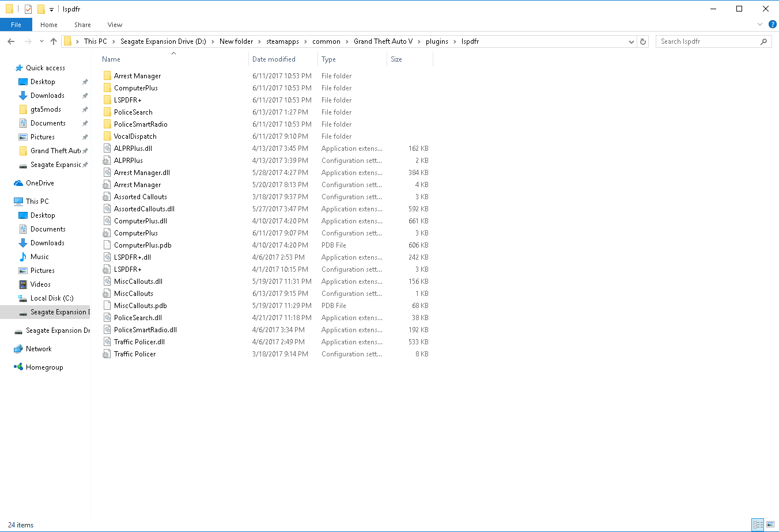Screen dimensions: 779x532
Task: Open the address bar history dropdown
Action: (x=631, y=41)
